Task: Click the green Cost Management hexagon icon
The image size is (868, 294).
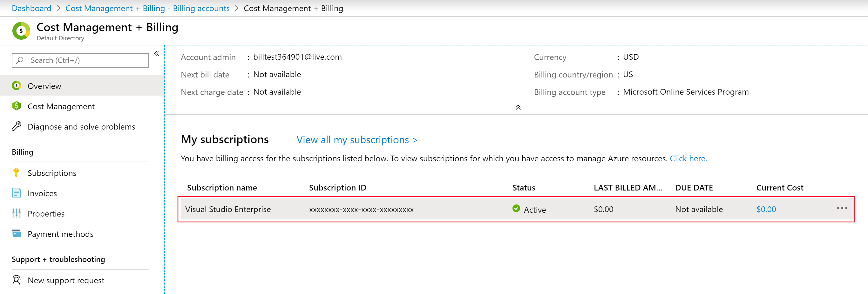Action: [17, 106]
